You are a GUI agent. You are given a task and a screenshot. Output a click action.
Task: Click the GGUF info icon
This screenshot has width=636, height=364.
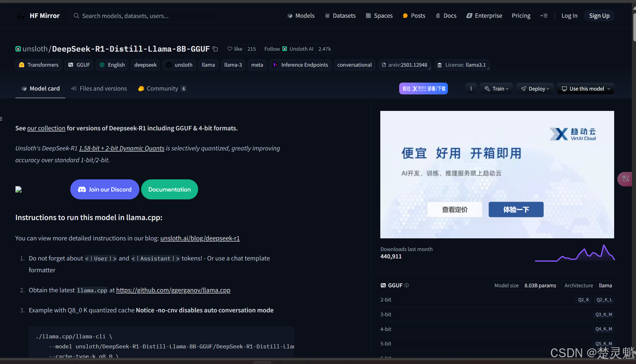click(407, 285)
